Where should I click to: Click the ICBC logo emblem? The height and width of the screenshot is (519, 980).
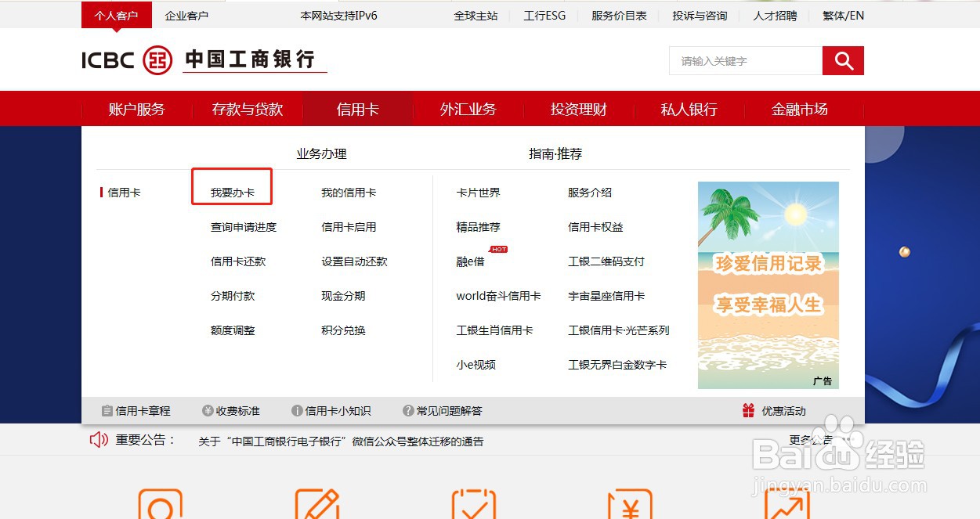click(157, 60)
